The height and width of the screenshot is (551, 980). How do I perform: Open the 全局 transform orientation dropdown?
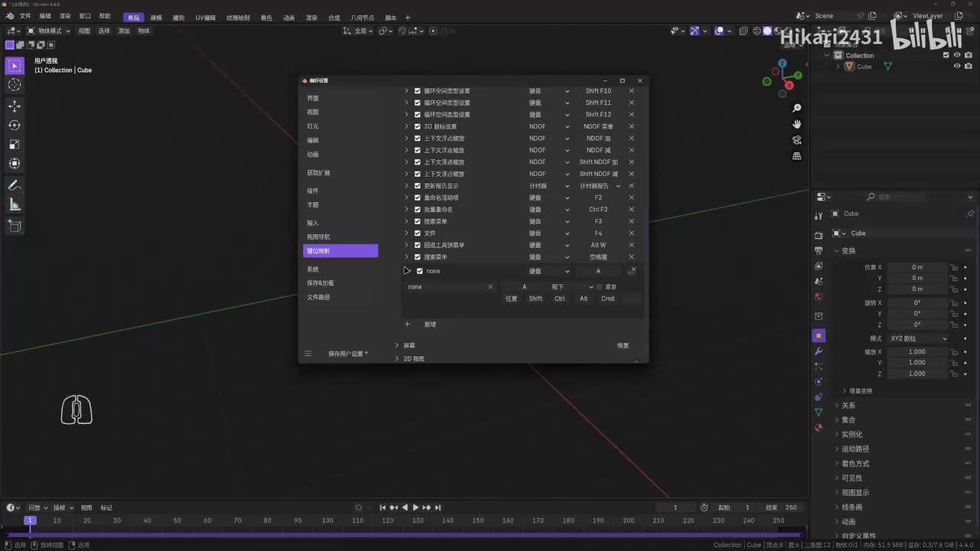(359, 31)
